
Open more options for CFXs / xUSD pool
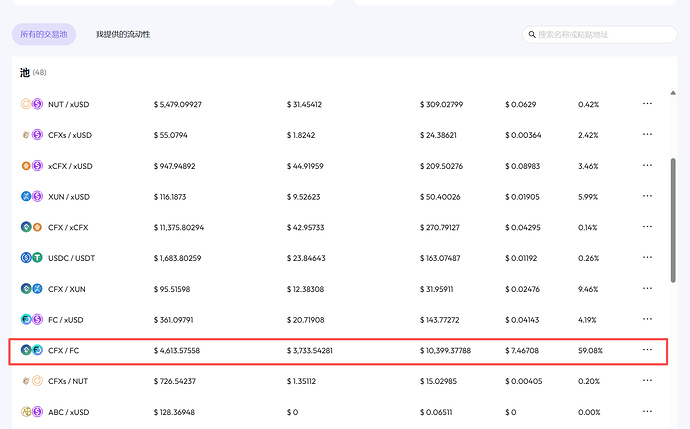pyautogui.click(x=647, y=135)
